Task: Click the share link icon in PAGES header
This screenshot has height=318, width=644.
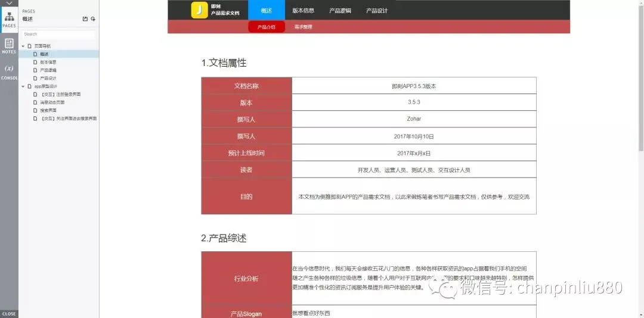Action: (x=93, y=19)
